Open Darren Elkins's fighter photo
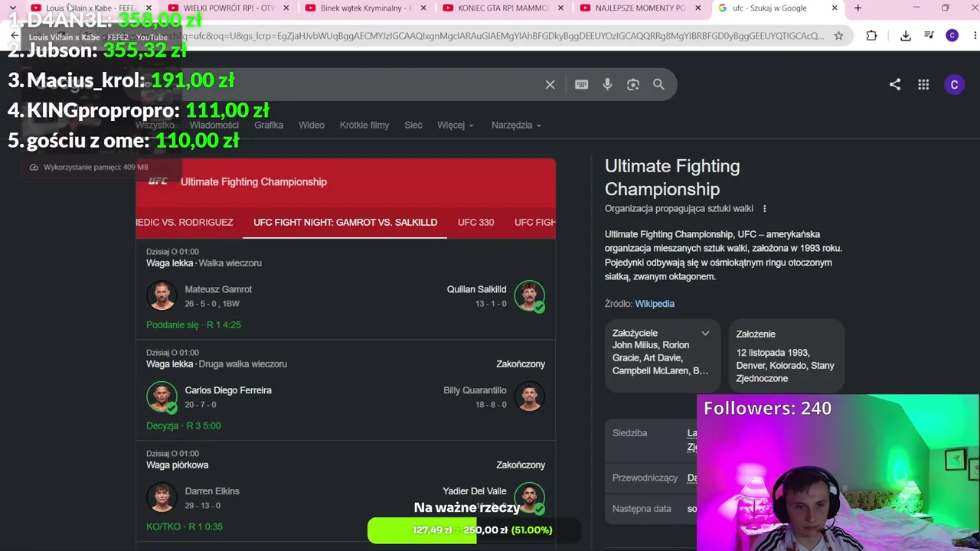Image resolution: width=980 pixels, height=551 pixels. (x=162, y=497)
